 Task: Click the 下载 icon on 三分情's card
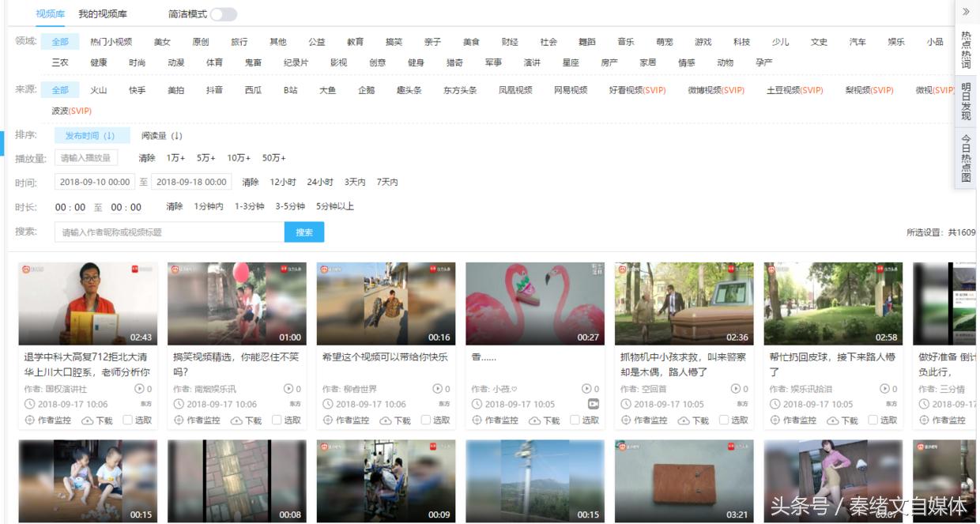(x=977, y=420)
